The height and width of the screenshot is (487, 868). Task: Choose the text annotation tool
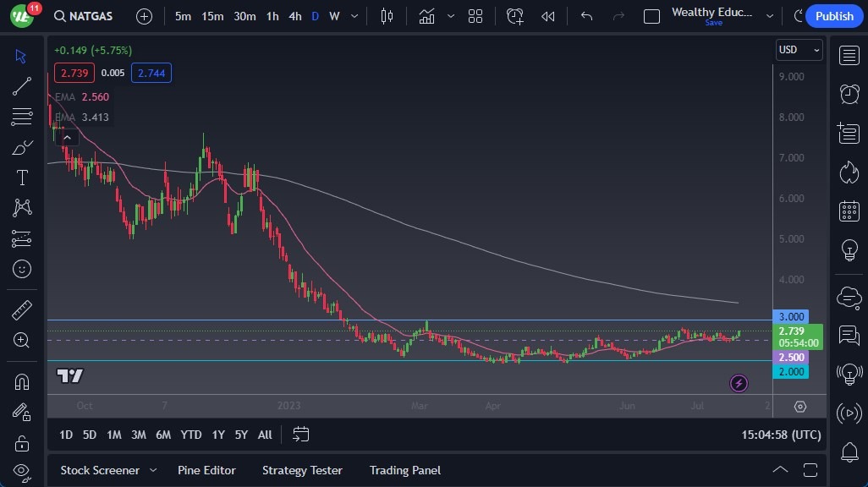point(22,178)
